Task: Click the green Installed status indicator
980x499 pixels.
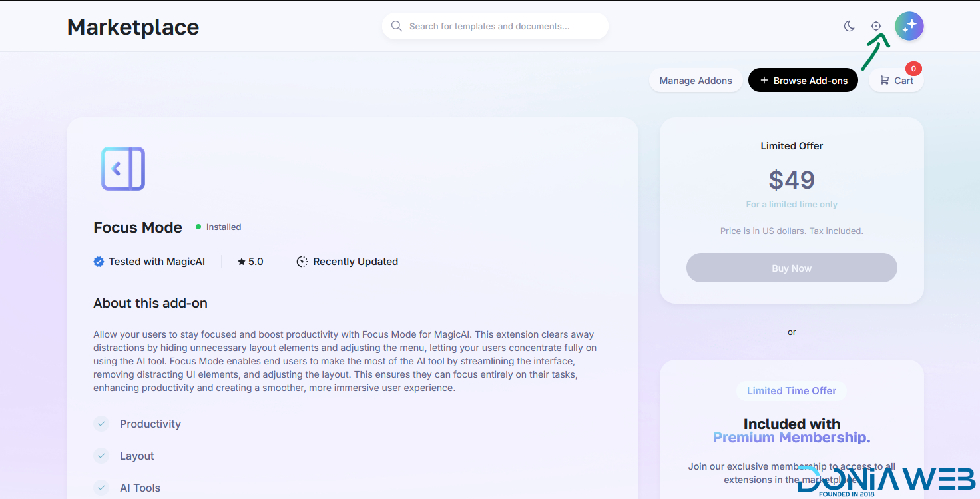Action: [198, 227]
